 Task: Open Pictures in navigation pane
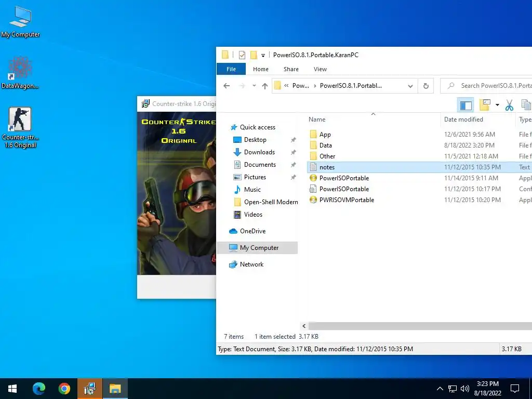coord(255,177)
